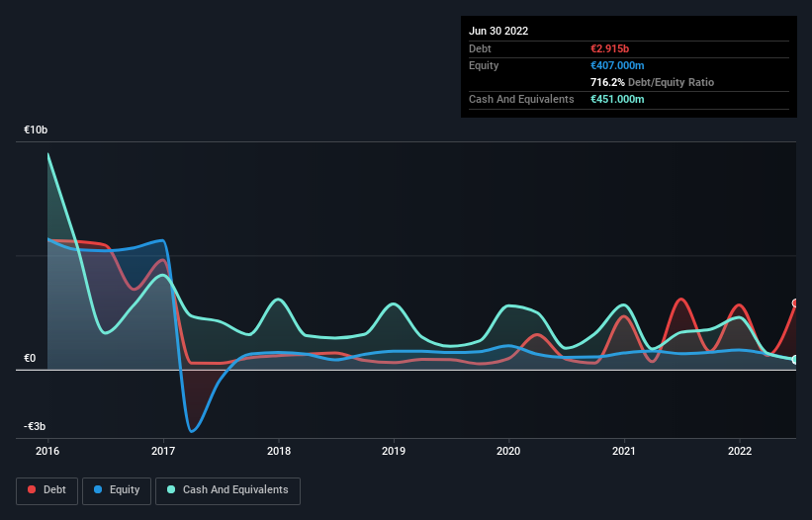The image size is (812, 520).
Task: Click the red Debt endpoint marker
Action: point(795,303)
